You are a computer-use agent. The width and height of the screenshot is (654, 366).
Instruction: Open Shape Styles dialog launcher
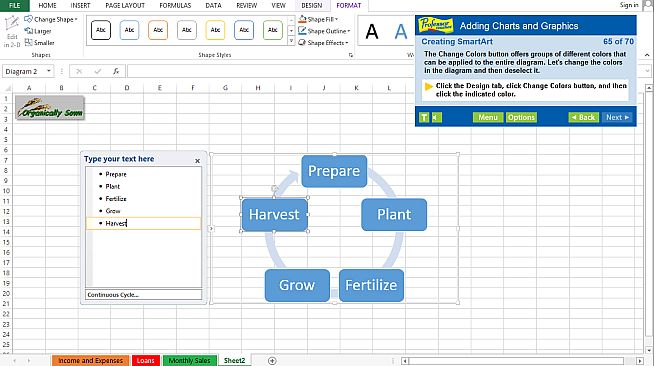pyautogui.click(x=351, y=55)
